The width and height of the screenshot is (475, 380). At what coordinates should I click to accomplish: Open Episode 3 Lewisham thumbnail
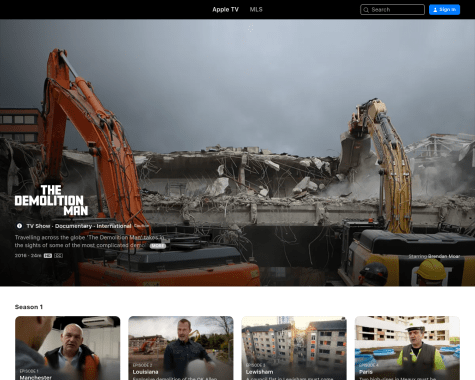tap(294, 348)
